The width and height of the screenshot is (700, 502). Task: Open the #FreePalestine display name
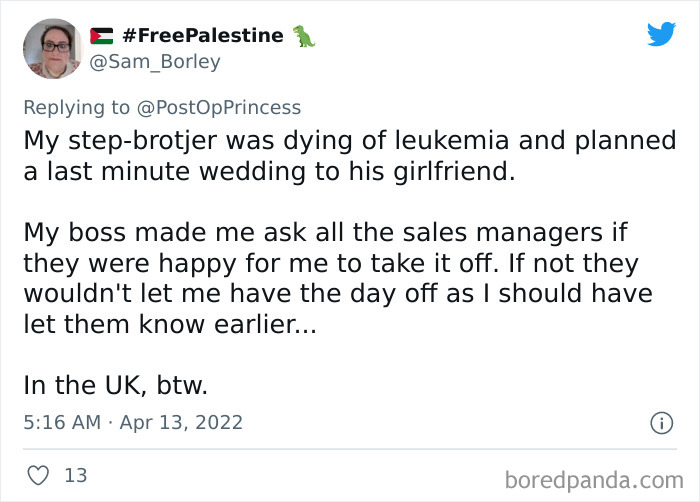[x=203, y=36]
